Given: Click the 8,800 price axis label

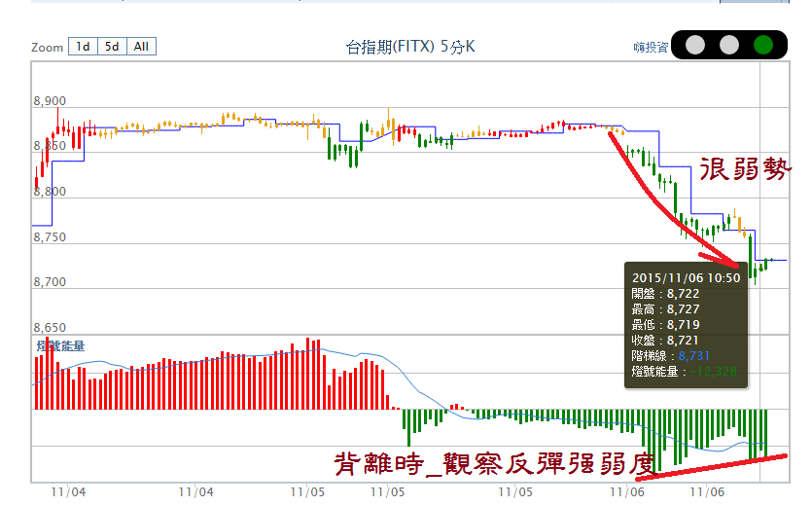Looking at the screenshot, I should coord(50,192).
